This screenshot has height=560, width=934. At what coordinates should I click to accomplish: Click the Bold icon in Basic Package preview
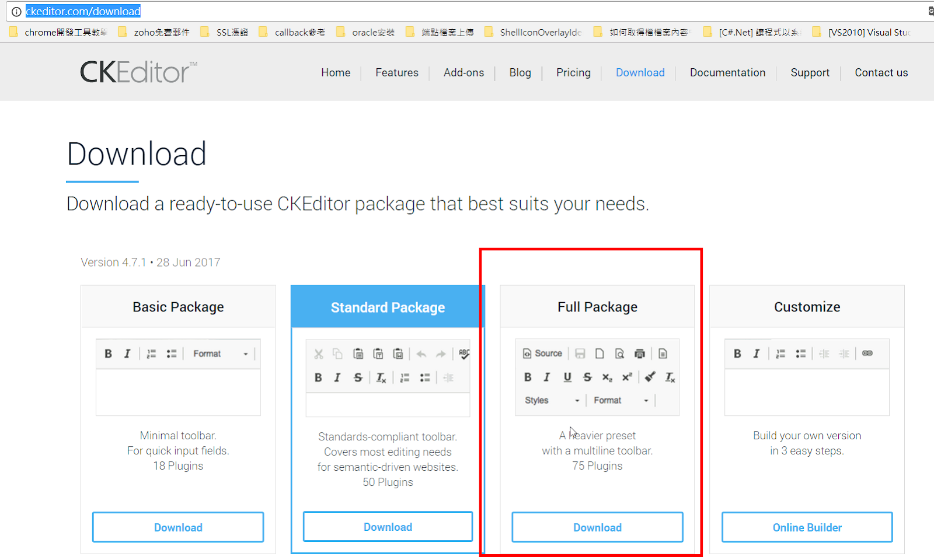click(108, 353)
